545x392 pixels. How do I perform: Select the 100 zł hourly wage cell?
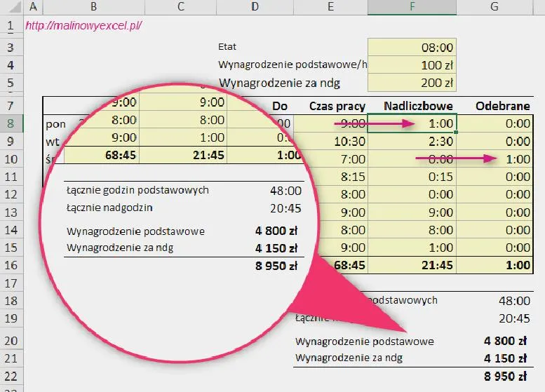coord(412,65)
